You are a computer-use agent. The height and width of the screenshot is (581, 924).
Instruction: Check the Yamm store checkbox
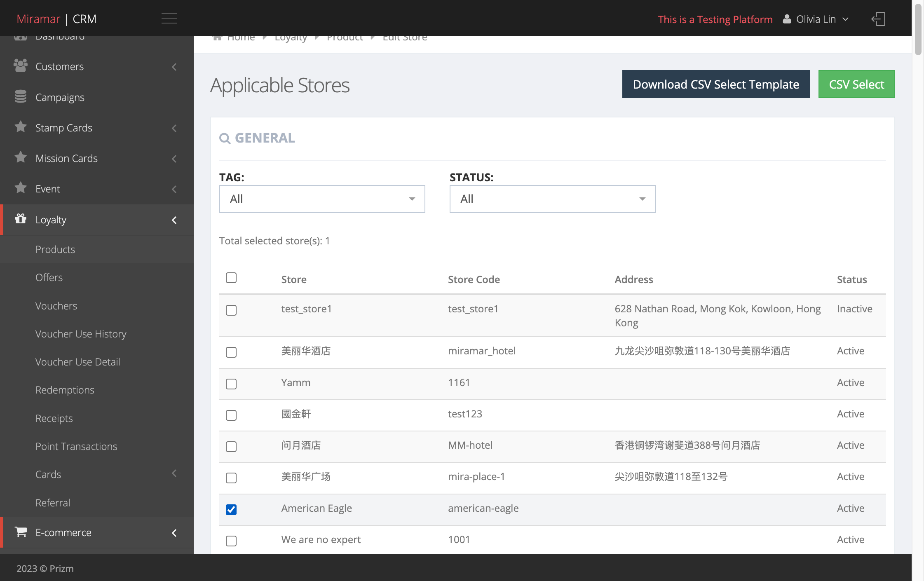(231, 384)
